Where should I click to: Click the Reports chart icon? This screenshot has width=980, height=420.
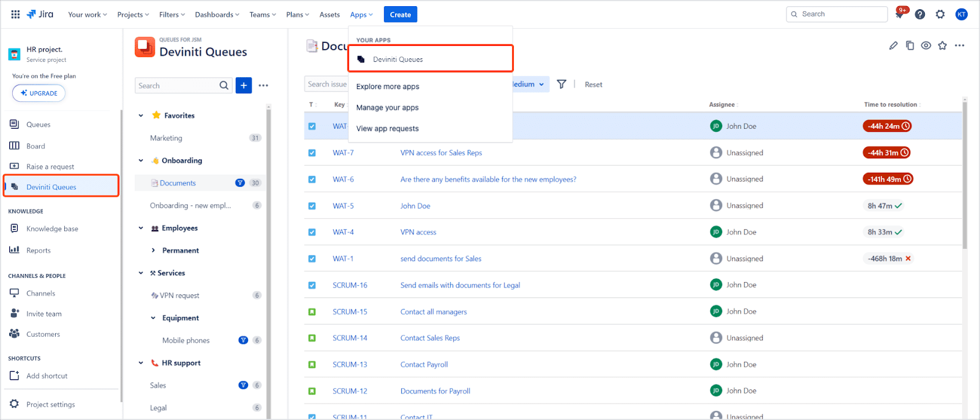point(14,250)
